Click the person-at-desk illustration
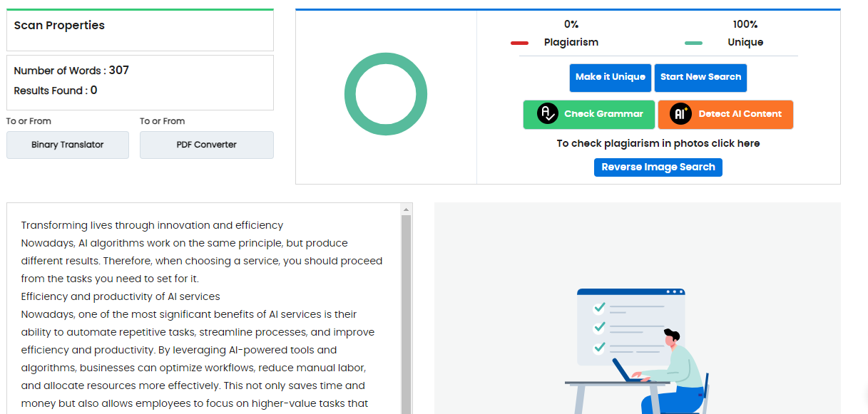 click(x=637, y=351)
